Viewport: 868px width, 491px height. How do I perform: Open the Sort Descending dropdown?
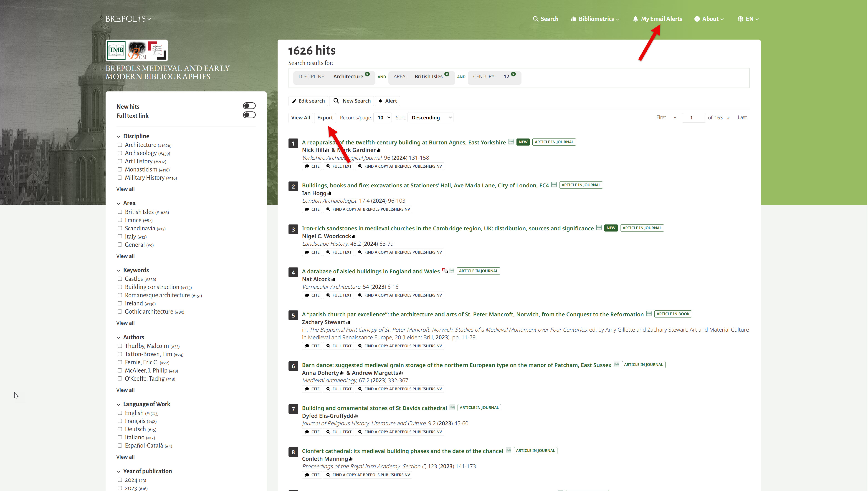[430, 118]
